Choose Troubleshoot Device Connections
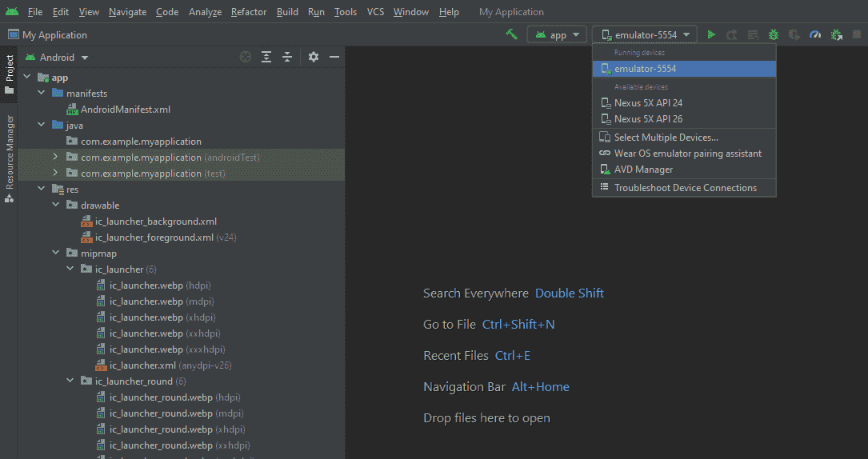This screenshot has width=868, height=459. [x=684, y=187]
